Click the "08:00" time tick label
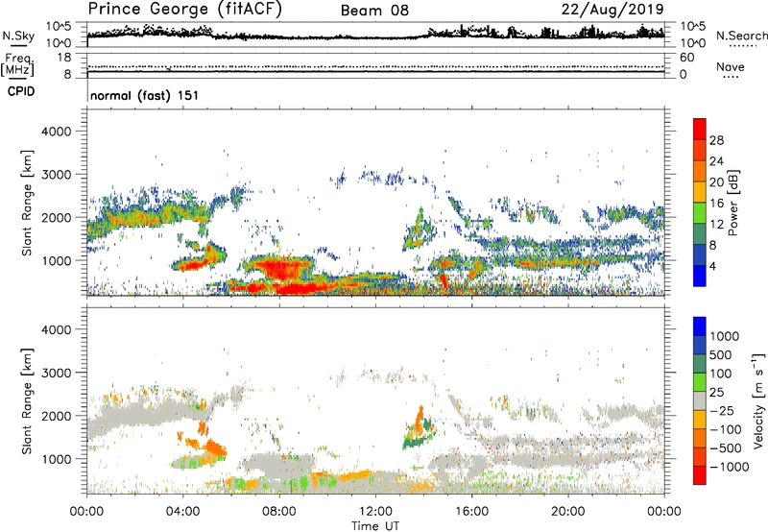This screenshot has width=768, height=532. tap(279, 512)
